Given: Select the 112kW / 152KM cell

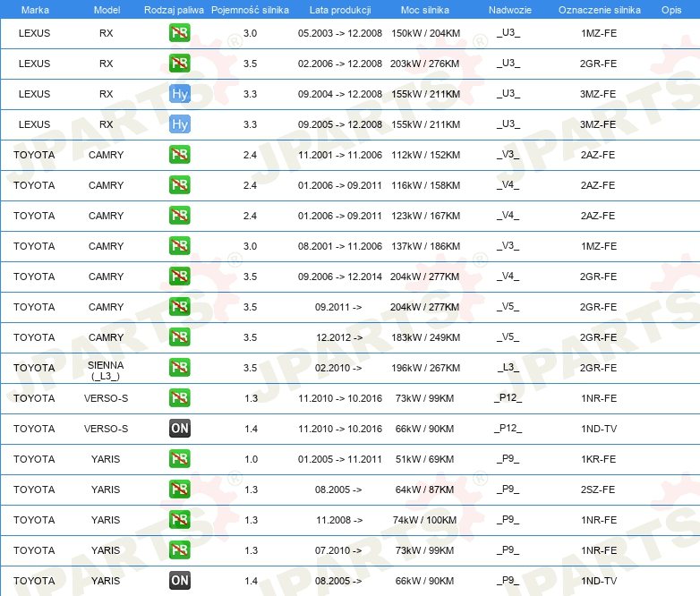Looking at the screenshot, I should point(425,155).
